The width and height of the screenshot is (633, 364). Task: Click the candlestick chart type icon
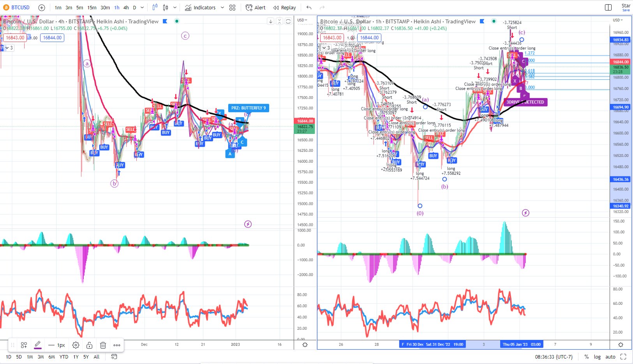(166, 7)
